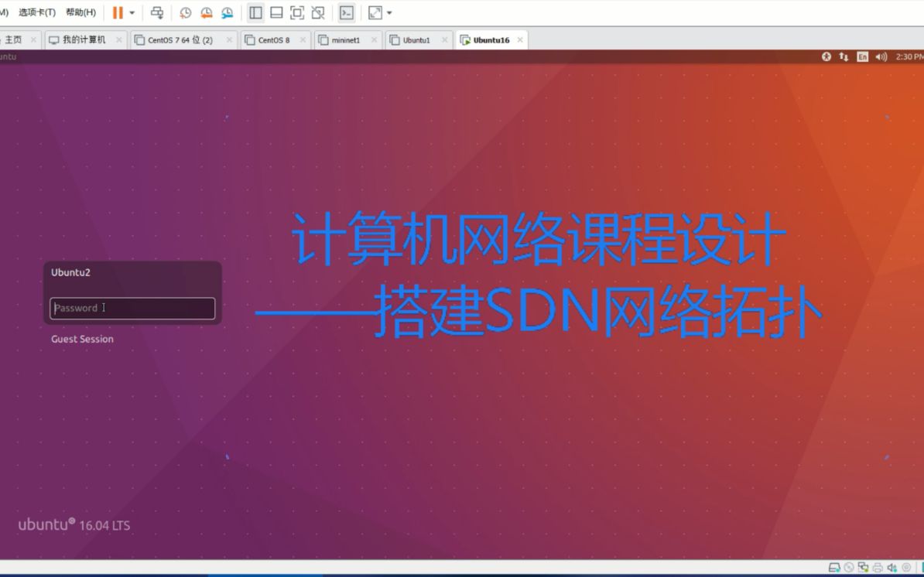924x577 pixels.
Task: Revert the VM to its snapshot
Action: click(x=206, y=13)
